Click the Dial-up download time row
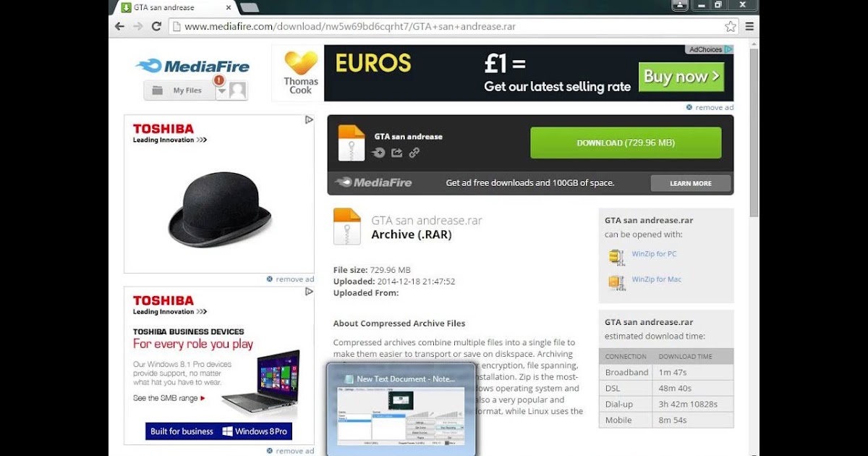The height and width of the screenshot is (456, 868). click(x=666, y=404)
